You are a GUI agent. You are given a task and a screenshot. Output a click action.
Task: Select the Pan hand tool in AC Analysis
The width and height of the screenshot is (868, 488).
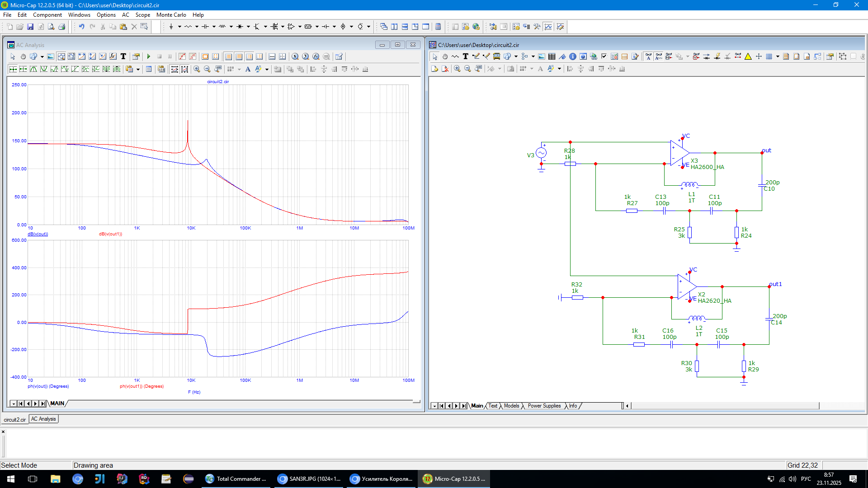click(23, 56)
